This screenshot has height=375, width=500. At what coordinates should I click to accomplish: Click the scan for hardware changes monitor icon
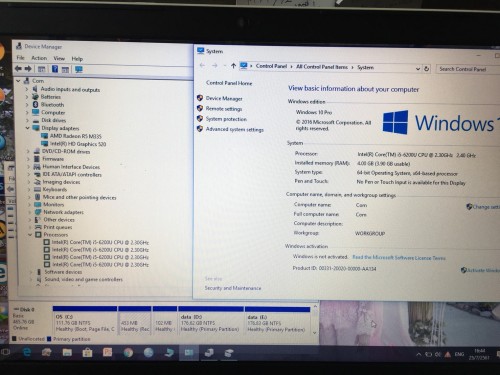click(79, 69)
